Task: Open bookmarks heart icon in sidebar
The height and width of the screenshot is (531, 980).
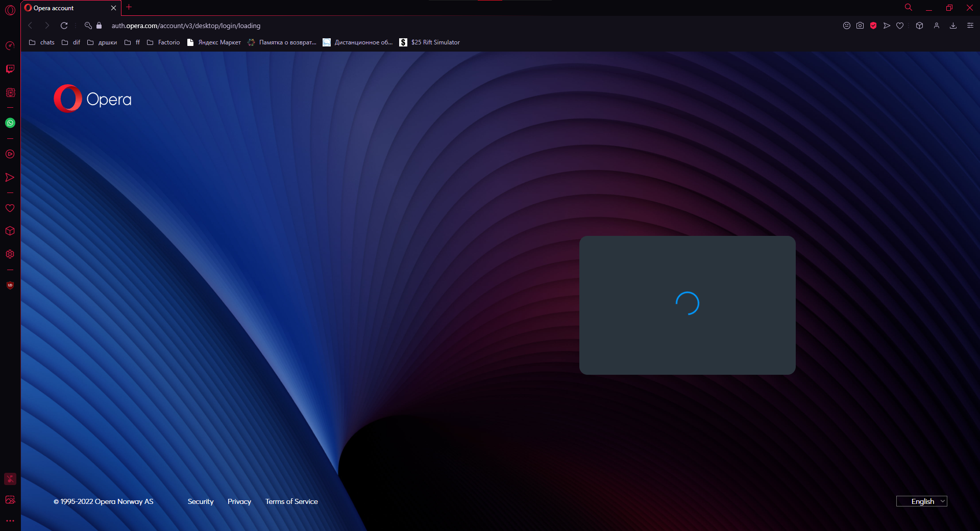Action: click(x=10, y=208)
